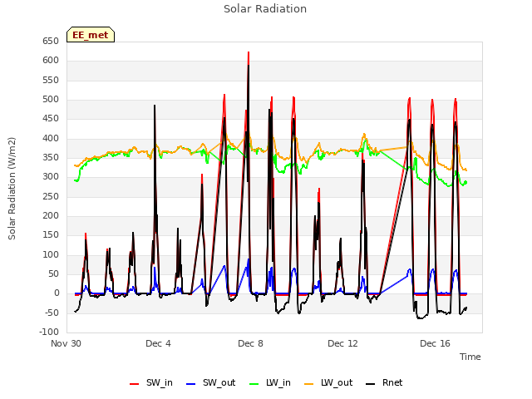Image resolution: width=532 pixels, height=399 pixels.
Task: Toggle the LW_in legend entry
Action: pos(270,382)
